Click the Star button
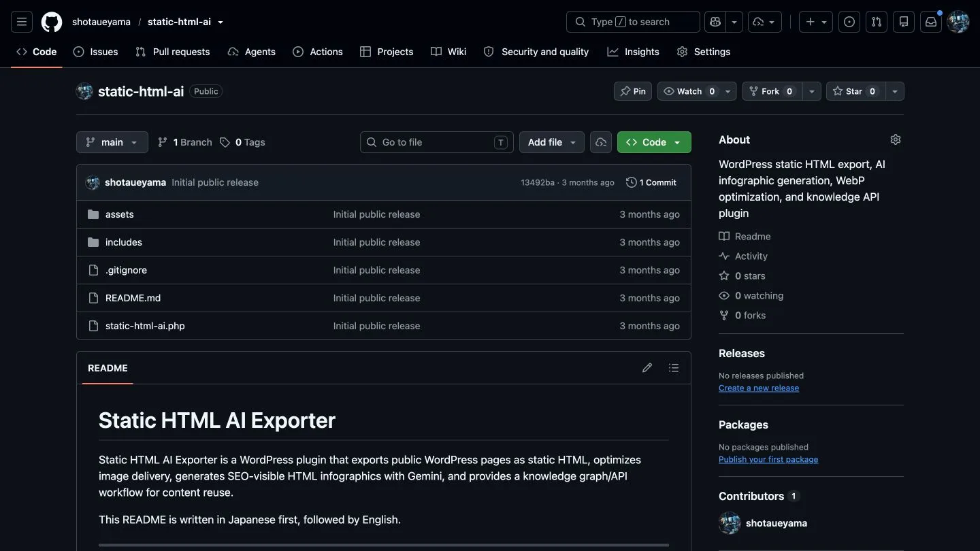Image resolution: width=980 pixels, height=551 pixels. (x=855, y=91)
